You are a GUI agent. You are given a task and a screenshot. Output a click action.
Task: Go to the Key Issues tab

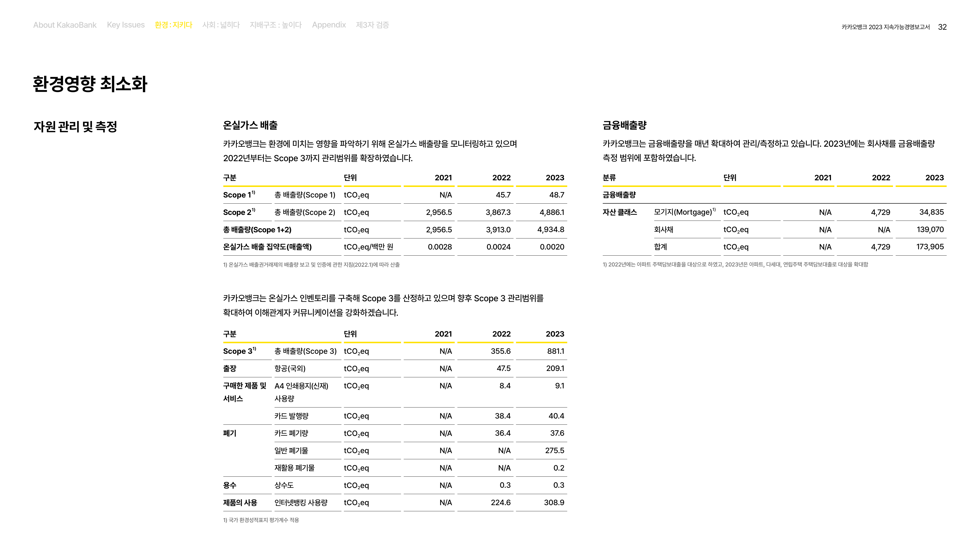tap(126, 25)
